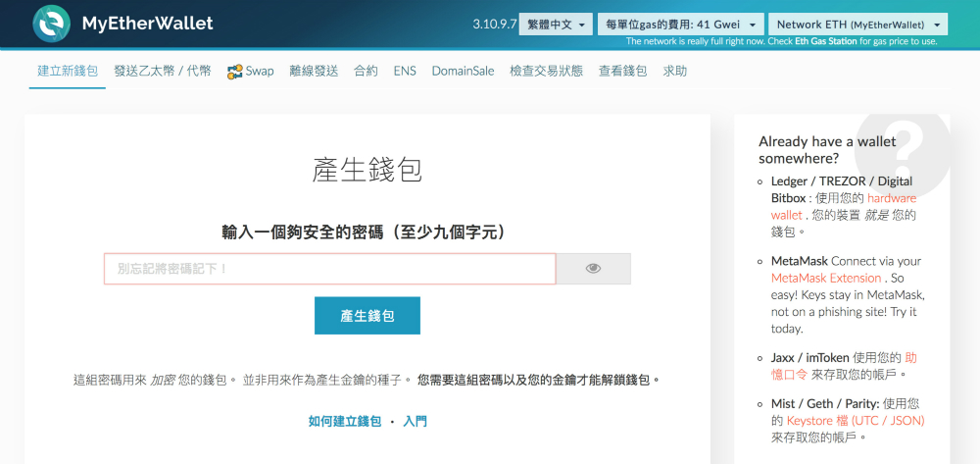This screenshot has height=464, width=980.
Task: Open the 檢查交易狀態 tab
Action: click(x=546, y=72)
